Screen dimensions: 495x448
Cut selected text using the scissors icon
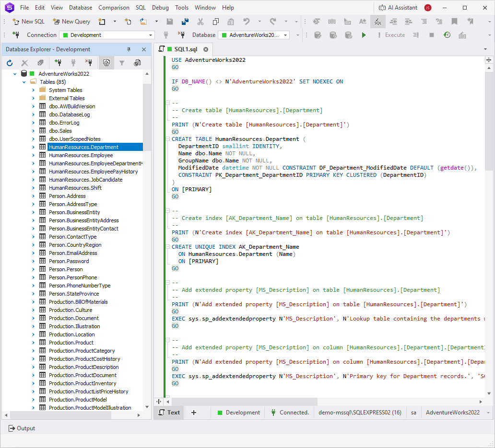200,22
